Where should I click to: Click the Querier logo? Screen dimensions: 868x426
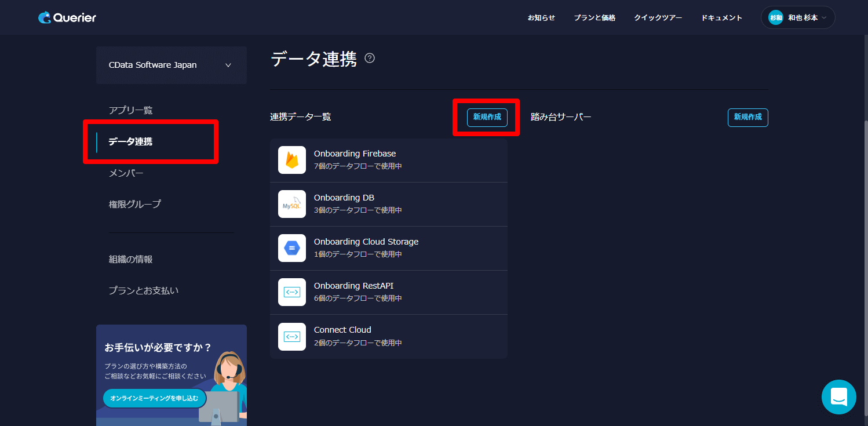tap(67, 17)
